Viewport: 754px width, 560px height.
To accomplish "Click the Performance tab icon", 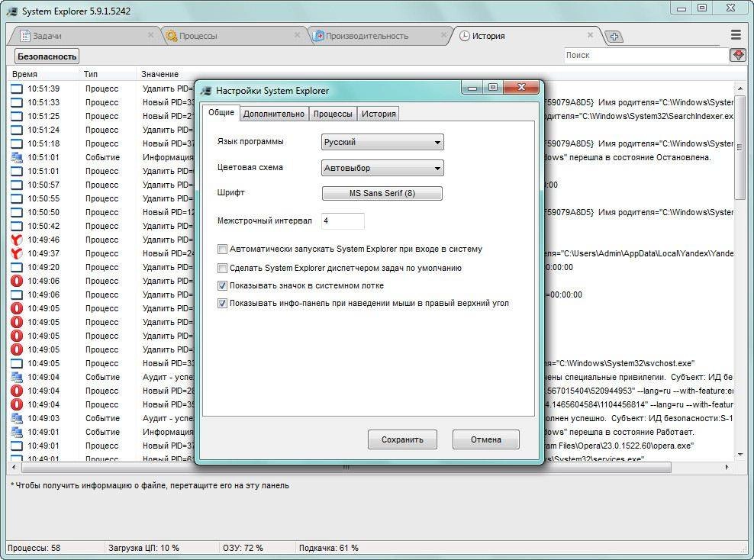I will (318, 36).
